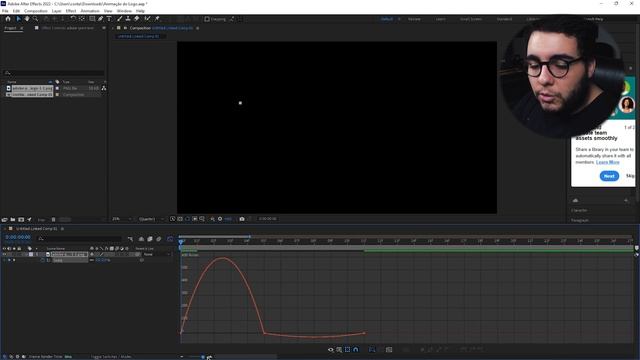Click the new composition icon in Project panel
640x360 pixels.
[x=21, y=220]
